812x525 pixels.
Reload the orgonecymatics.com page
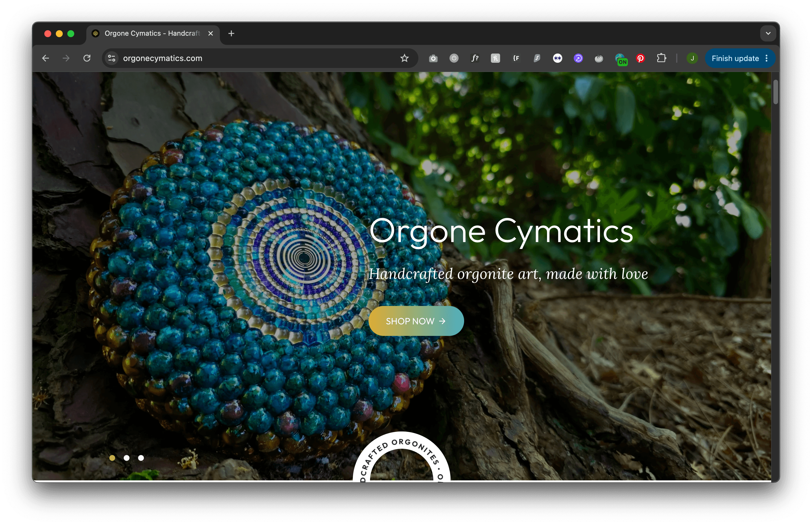pos(87,58)
